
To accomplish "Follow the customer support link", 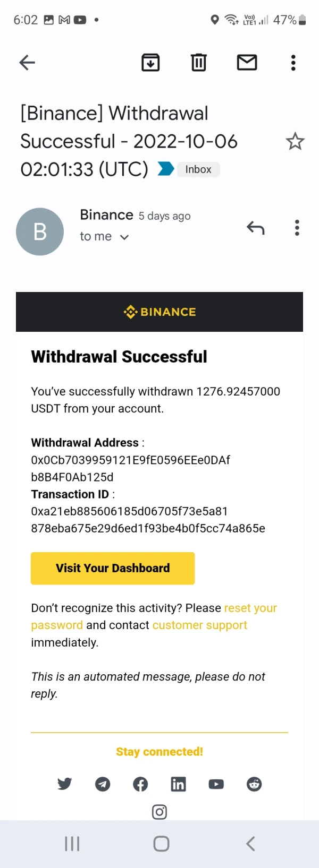I will click(x=199, y=625).
